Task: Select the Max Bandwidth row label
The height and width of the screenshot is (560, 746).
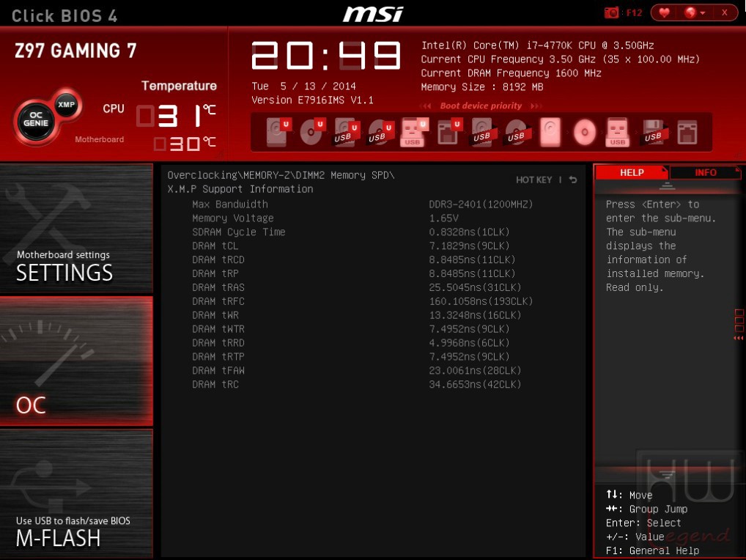Action: pos(230,204)
